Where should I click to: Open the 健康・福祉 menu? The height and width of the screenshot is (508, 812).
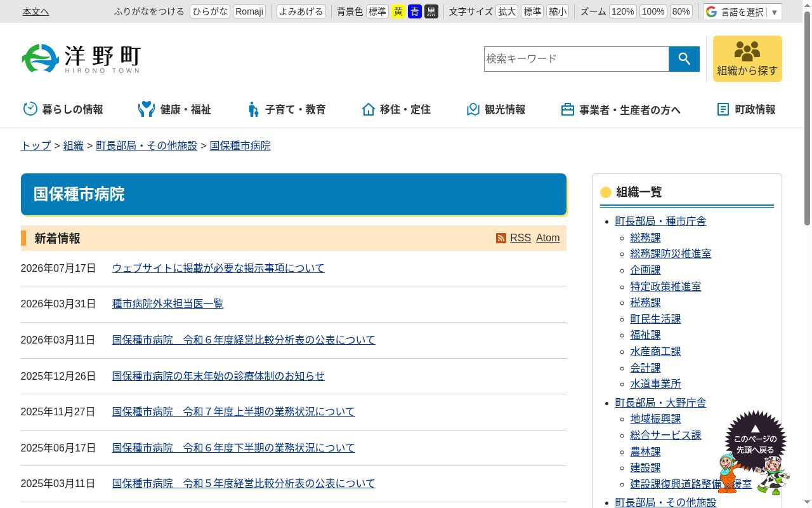point(174,109)
